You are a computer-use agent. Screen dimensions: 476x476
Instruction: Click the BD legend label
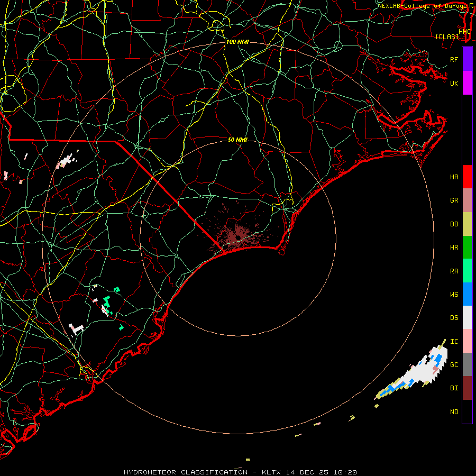[454, 224]
